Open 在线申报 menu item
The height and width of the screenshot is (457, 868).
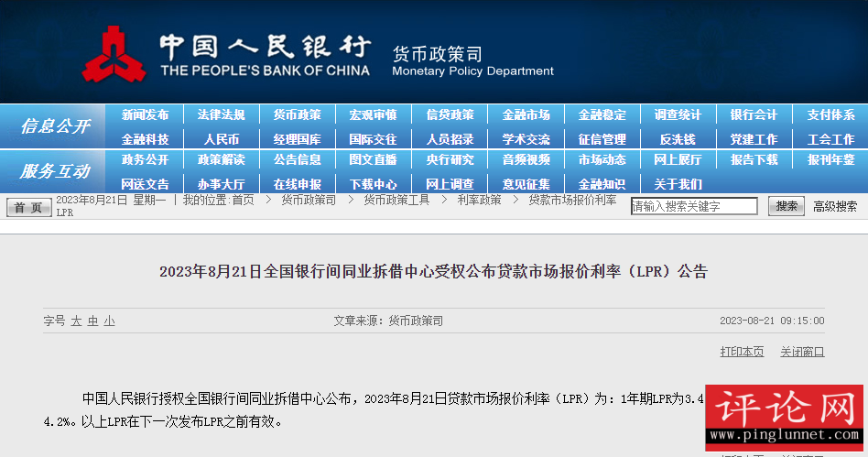(298, 184)
